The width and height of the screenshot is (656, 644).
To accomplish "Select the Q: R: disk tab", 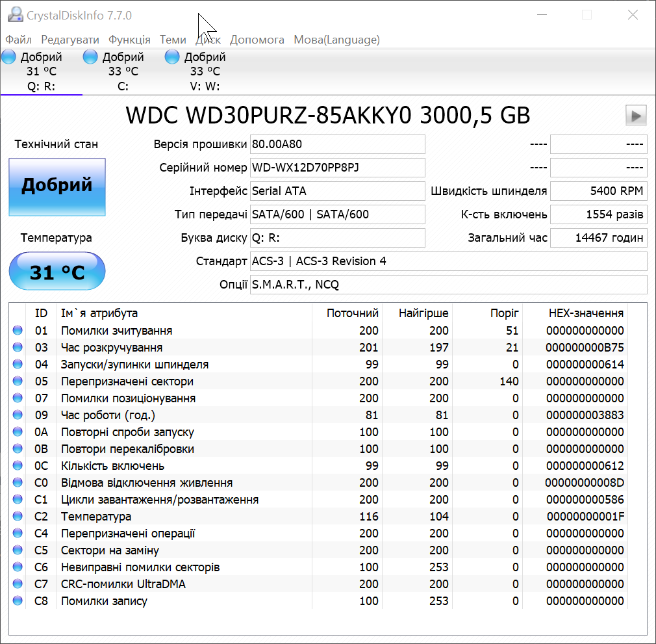I will pyautogui.click(x=41, y=71).
